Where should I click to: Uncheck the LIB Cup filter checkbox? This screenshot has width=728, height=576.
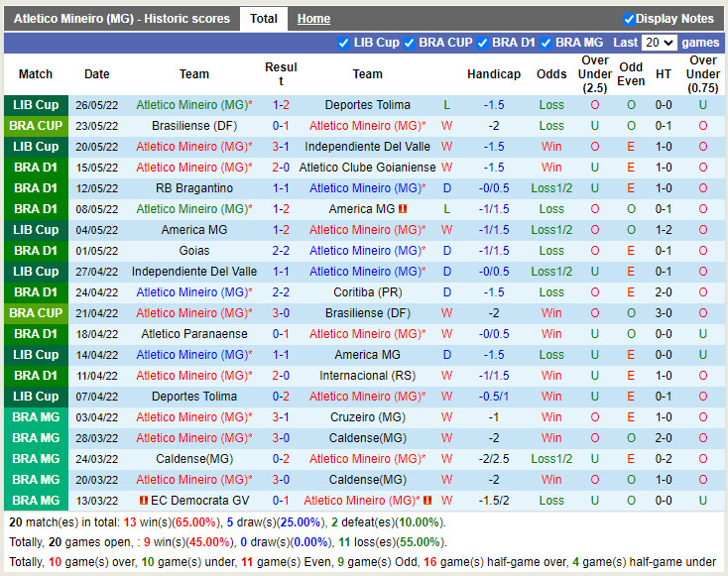coord(343,43)
